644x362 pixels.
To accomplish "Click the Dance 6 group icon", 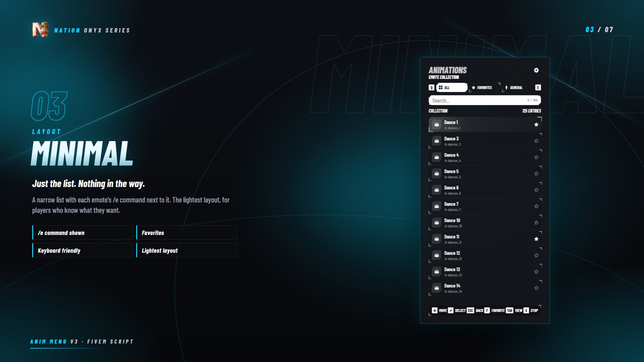I will 437,190.
